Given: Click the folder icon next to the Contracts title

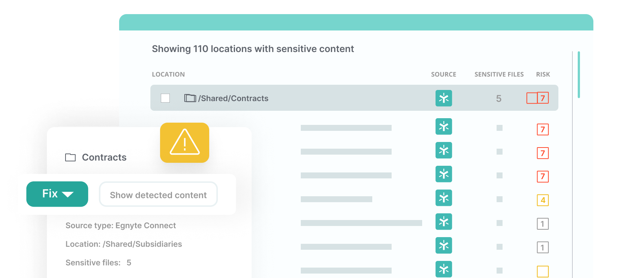Looking at the screenshot, I should point(70,158).
